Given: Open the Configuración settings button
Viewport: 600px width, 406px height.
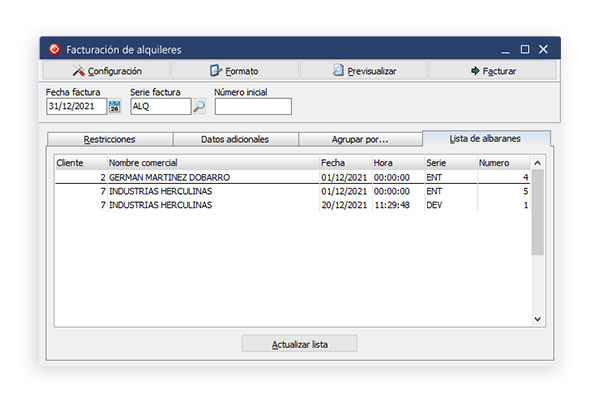Looking at the screenshot, I should [x=106, y=71].
